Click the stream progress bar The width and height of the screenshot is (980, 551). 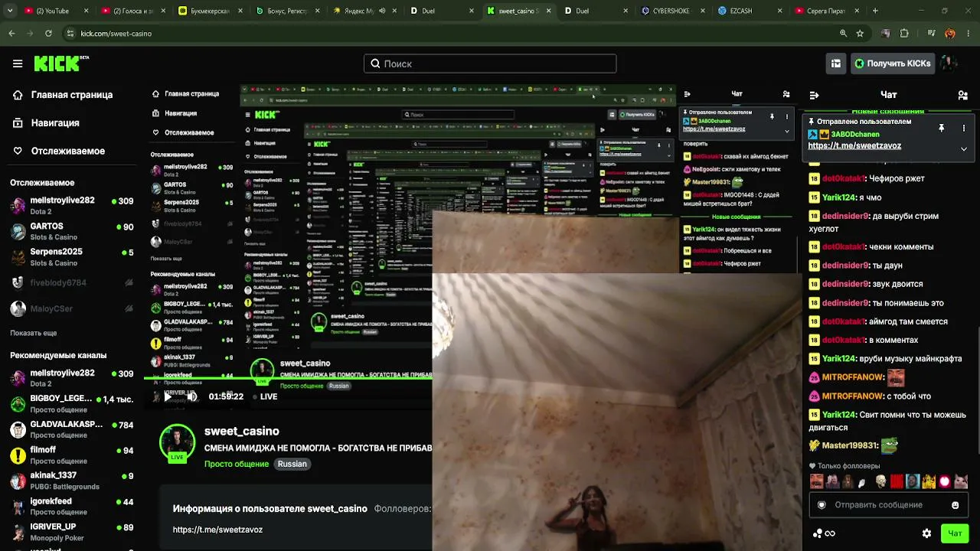(288, 378)
